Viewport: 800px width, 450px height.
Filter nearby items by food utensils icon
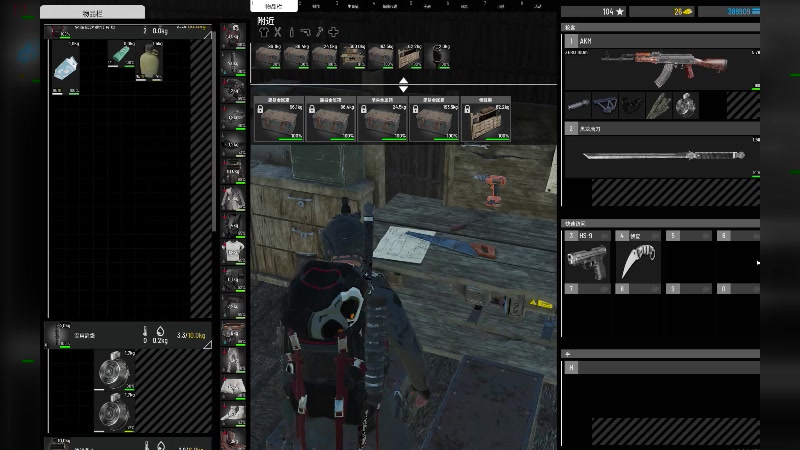point(278,32)
